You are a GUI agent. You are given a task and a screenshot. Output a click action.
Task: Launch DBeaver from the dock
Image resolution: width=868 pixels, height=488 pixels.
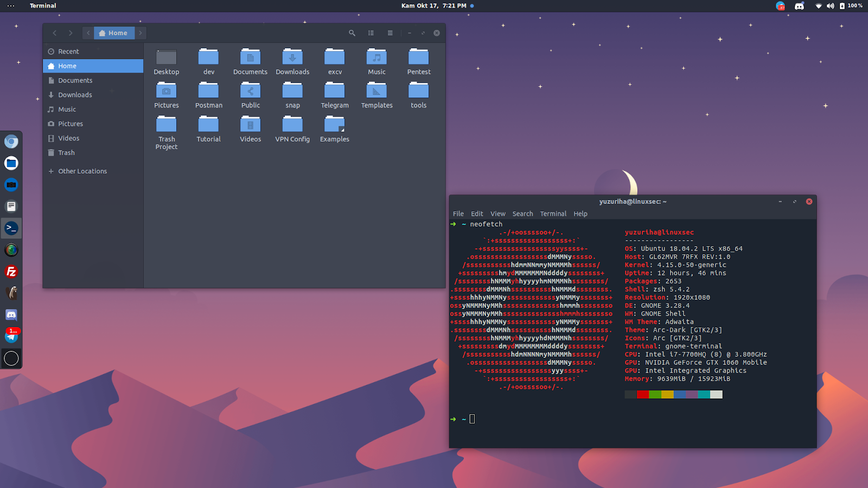click(x=11, y=293)
